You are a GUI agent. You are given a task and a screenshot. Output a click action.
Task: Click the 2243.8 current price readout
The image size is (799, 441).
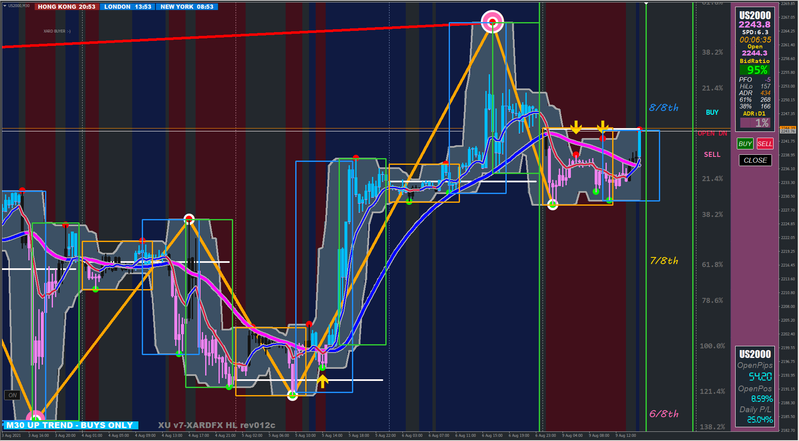pyautogui.click(x=755, y=24)
